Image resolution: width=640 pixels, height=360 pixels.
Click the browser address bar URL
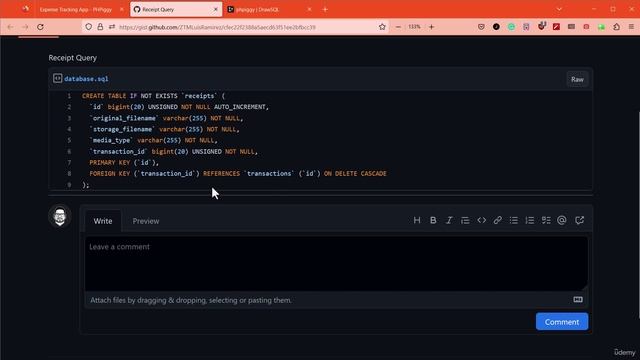point(217,27)
